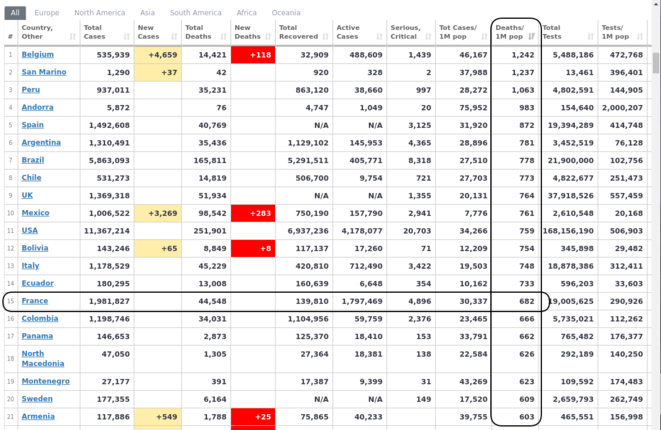Open the Sweden country link
The width and height of the screenshot is (661, 430).
[37, 399]
